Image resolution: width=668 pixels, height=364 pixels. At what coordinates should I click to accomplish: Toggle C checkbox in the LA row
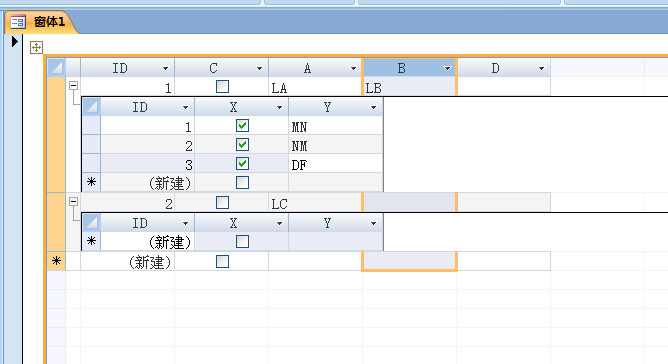tap(222, 87)
